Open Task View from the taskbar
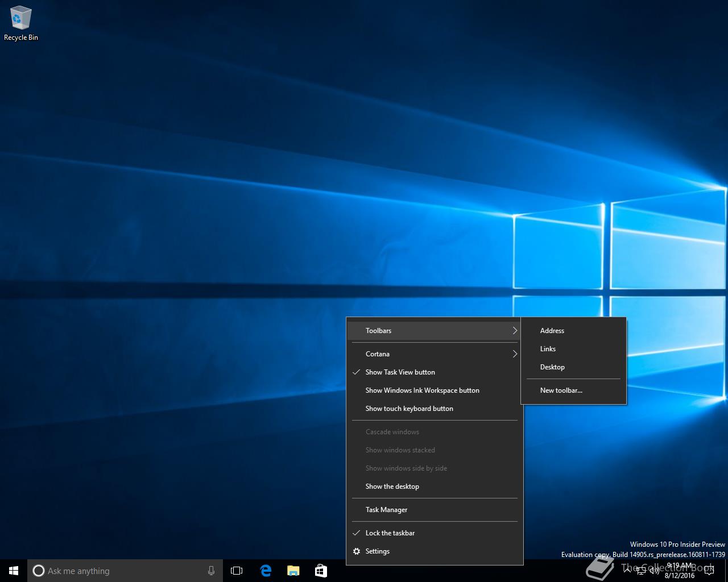The image size is (728, 582). [237, 571]
